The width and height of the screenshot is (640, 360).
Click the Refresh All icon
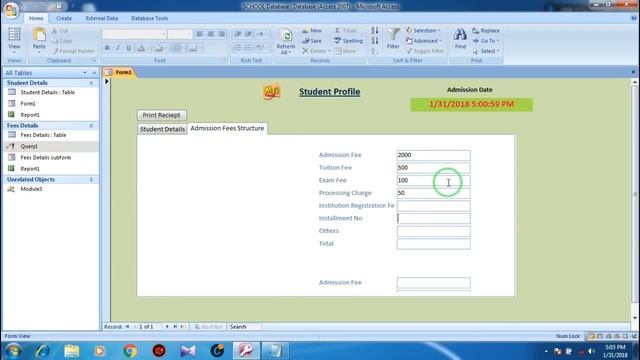[x=286, y=41]
